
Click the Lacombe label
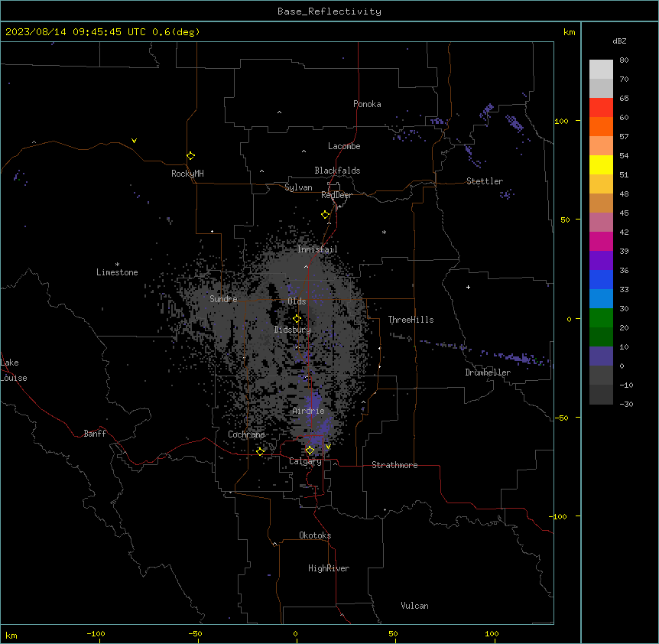344,146
